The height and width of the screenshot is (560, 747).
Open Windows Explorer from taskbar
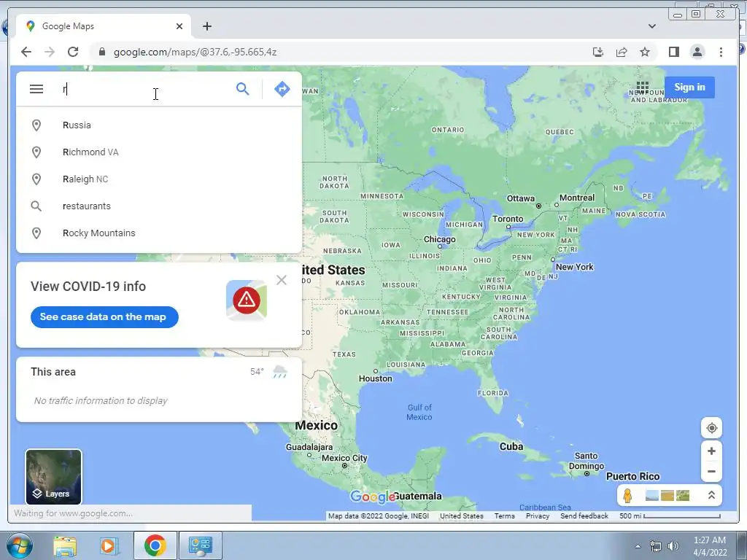(65, 545)
